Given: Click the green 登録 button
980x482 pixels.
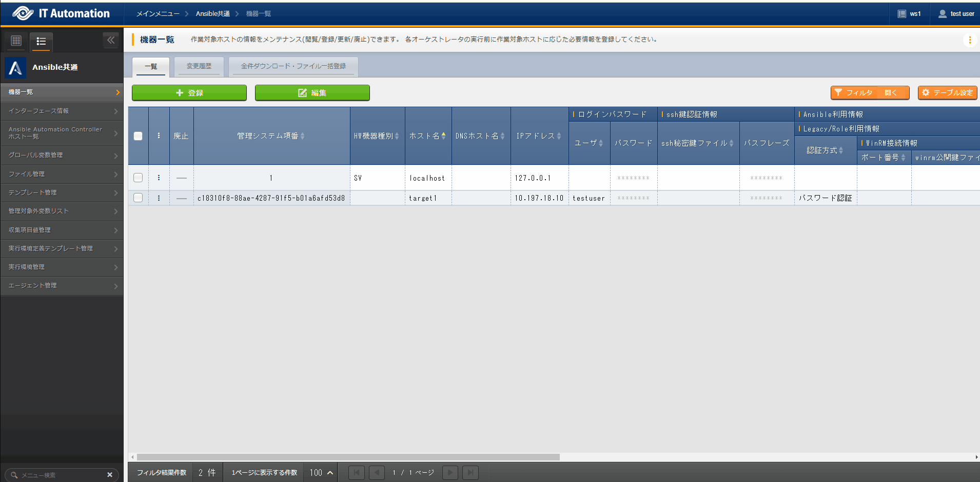Looking at the screenshot, I should pyautogui.click(x=189, y=93).
